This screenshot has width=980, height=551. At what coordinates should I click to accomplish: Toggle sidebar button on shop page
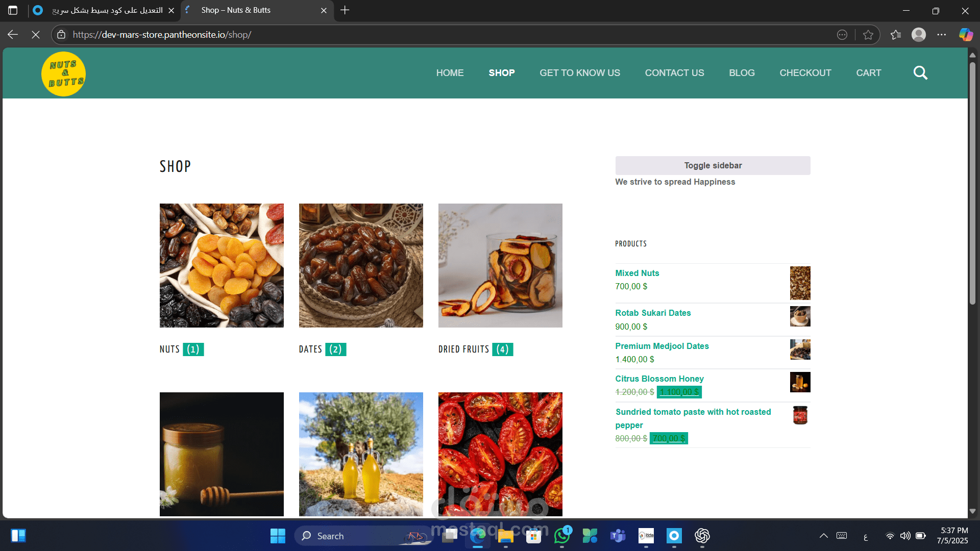click(x=713, y=165)
